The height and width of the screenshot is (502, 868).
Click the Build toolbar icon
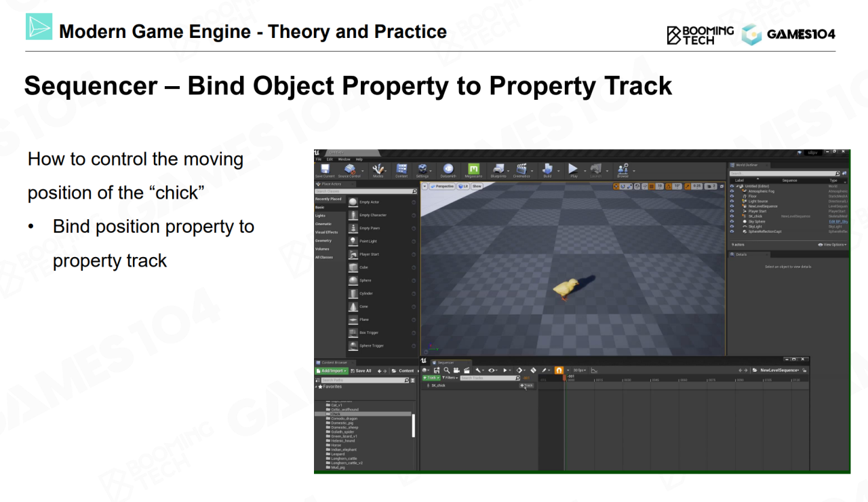coord(548,170)
